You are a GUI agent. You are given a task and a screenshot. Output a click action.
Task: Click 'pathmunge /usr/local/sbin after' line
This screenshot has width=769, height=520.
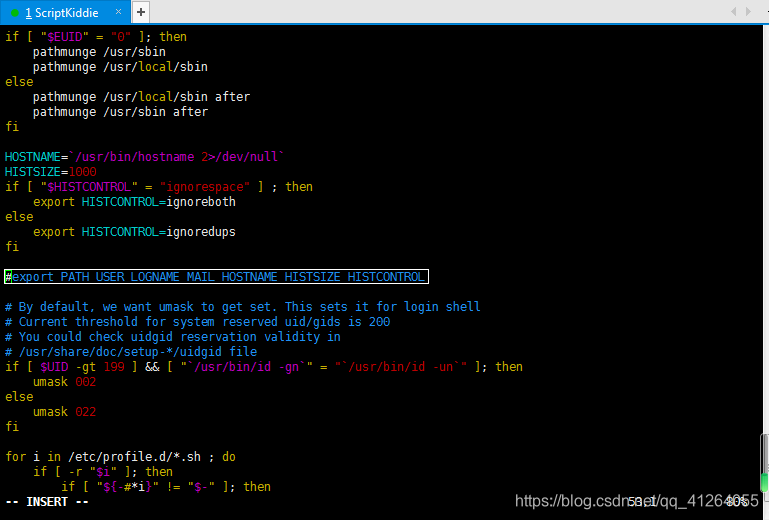tap(141, 97)
